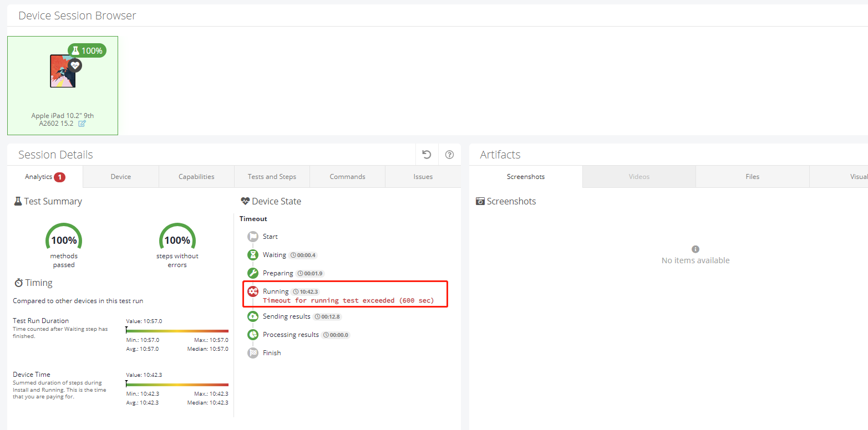Click the green 100% badge on device card

[87, 50]
